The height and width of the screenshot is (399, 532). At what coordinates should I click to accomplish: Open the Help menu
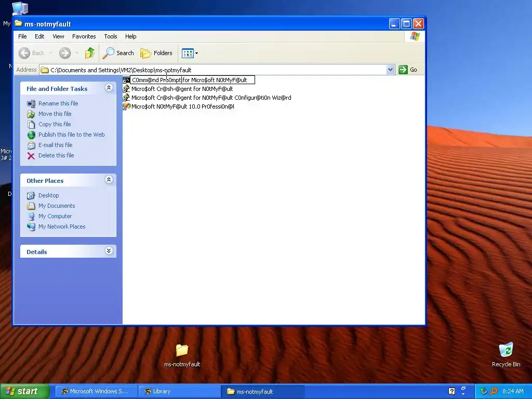(x=130, y=36)
